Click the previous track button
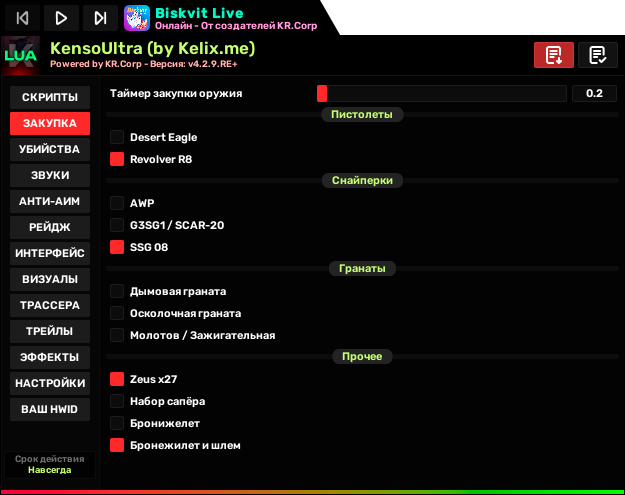The image size is (625, 495). [x=22, y=17]
